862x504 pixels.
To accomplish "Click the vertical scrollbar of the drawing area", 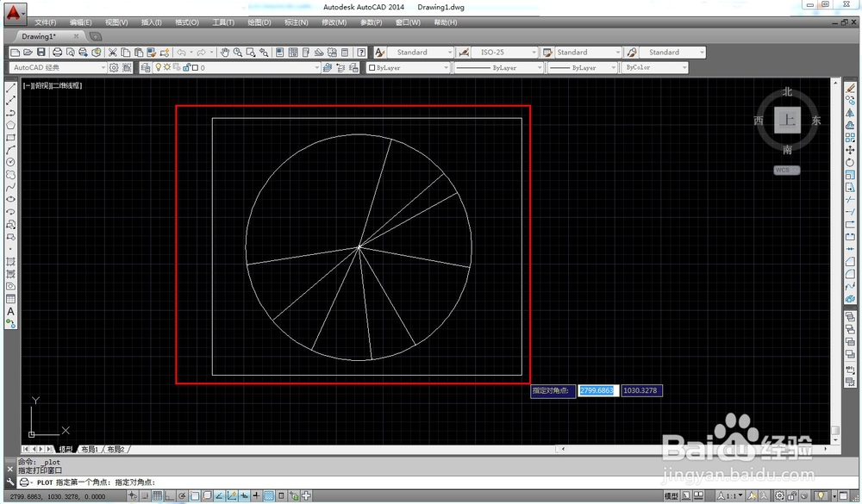I will point(835,261).
